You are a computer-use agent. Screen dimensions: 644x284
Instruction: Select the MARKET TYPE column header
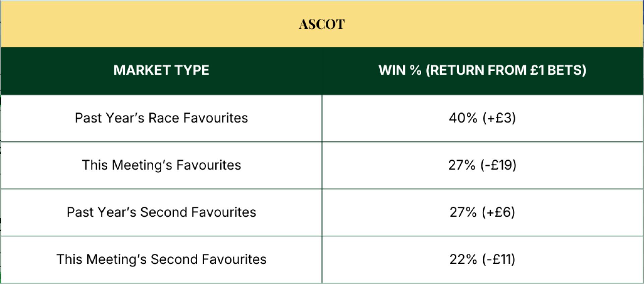click(x=161, y=70)
